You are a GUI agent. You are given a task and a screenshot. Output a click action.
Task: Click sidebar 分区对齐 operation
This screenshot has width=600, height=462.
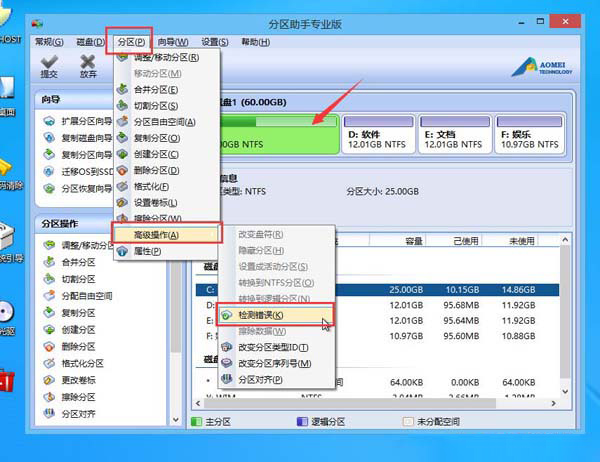pyautogui.click(x=69, y=414)
